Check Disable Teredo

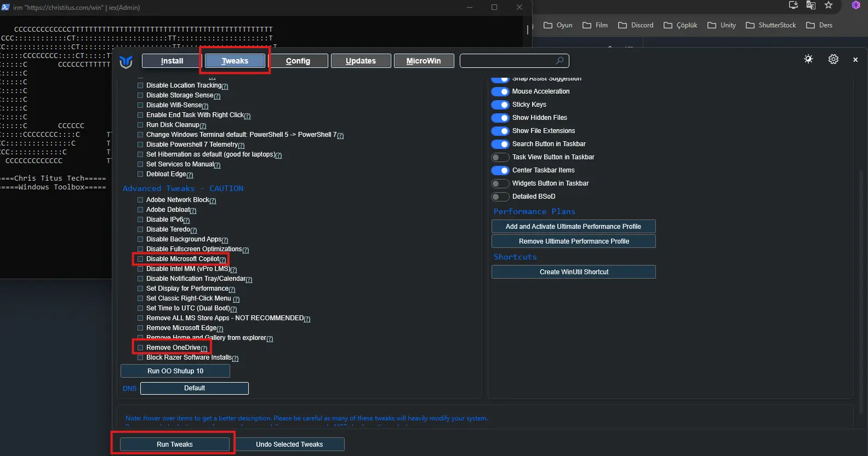point(140,229)
